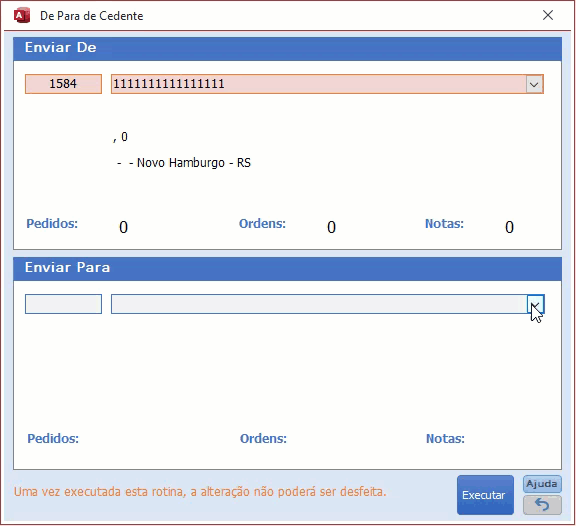
Task: Close the De Para de Cedente window
Action: (x=548, y=15)
